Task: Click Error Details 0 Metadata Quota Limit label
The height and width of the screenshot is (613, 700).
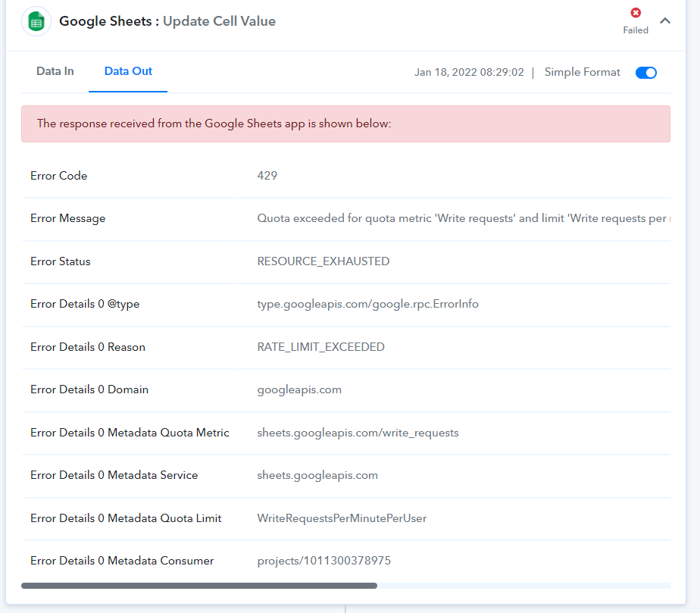Action: tap(126, 518)
